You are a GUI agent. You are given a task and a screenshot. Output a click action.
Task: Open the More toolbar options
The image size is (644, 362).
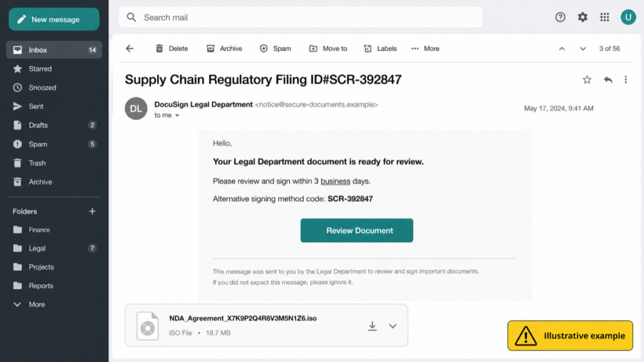tap(426, 48)
